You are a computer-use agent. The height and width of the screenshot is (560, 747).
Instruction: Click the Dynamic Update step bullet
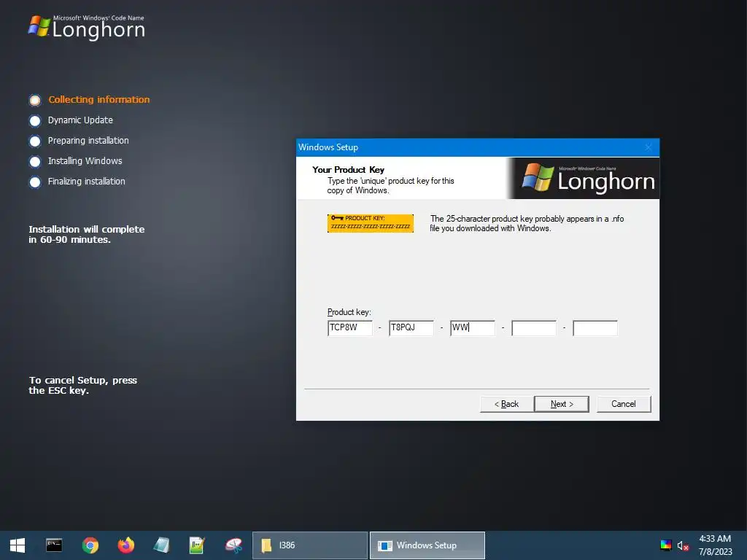tap(35, 121)
